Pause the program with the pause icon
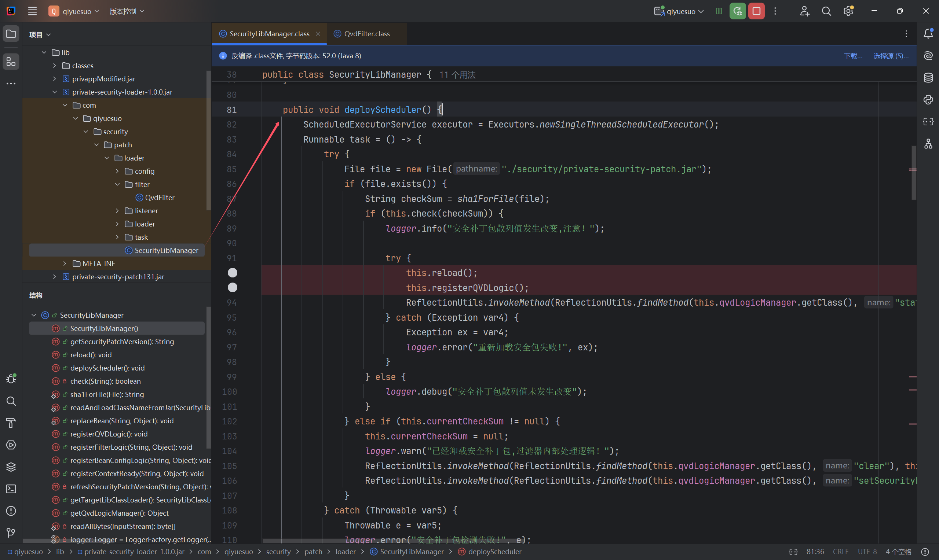939x560 pixels. click(x=719, y=11)
